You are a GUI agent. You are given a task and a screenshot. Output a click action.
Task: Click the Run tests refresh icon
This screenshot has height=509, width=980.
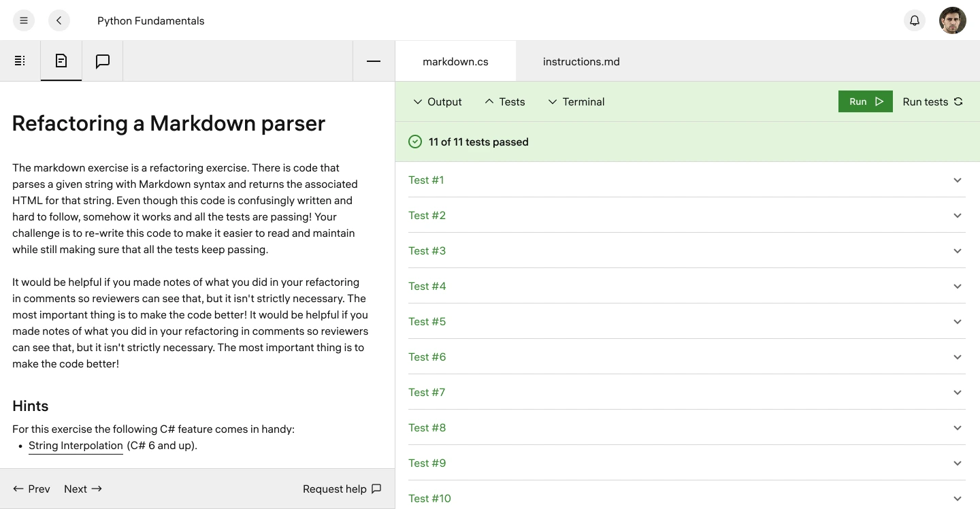959,101
